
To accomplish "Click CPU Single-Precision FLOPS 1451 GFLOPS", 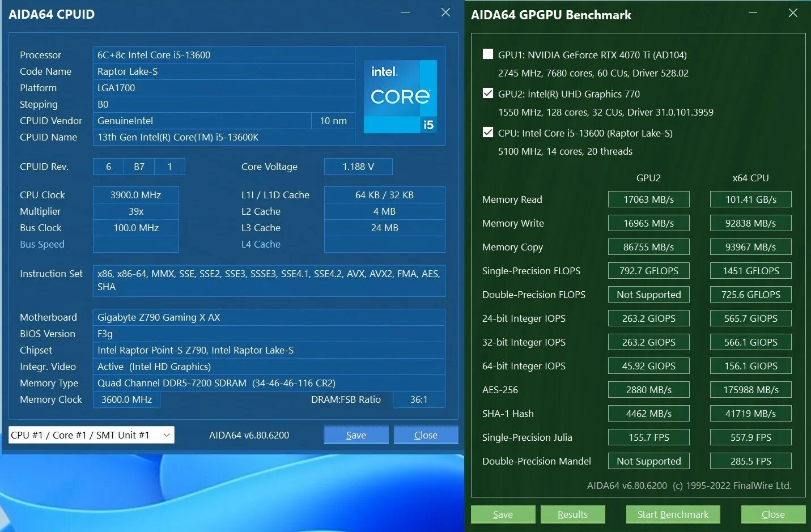I will [750, 271].
